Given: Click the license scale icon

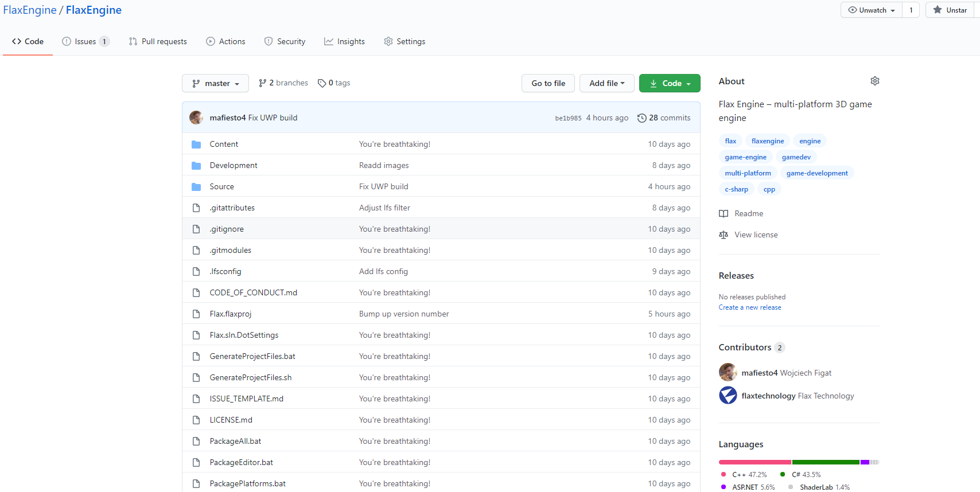Looking at the screenshot, I should point(724,235).
